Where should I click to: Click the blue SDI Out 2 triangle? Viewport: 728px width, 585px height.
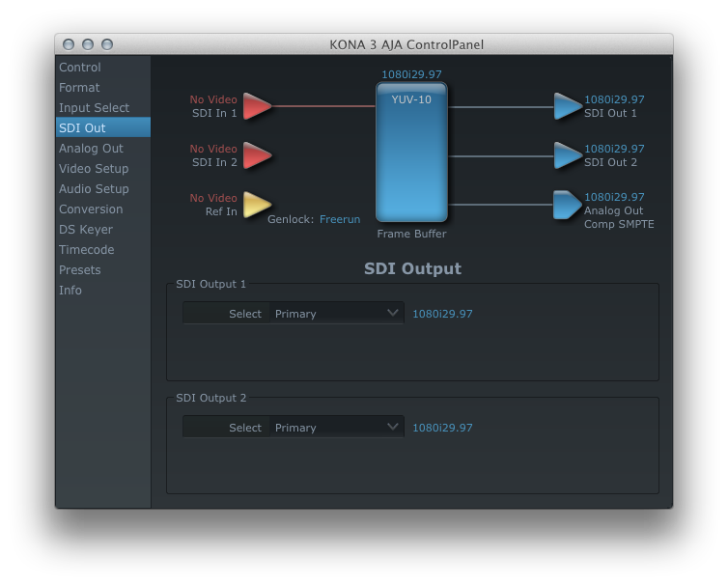(568, 155)
